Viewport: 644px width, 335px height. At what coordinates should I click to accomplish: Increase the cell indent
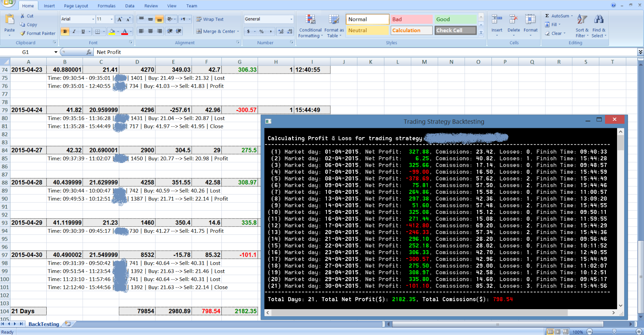[x=179, y=31]
